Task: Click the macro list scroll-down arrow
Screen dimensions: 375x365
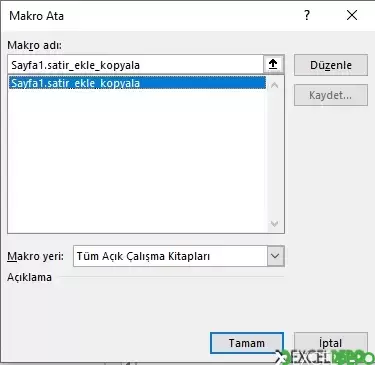Action: point(274,224)
